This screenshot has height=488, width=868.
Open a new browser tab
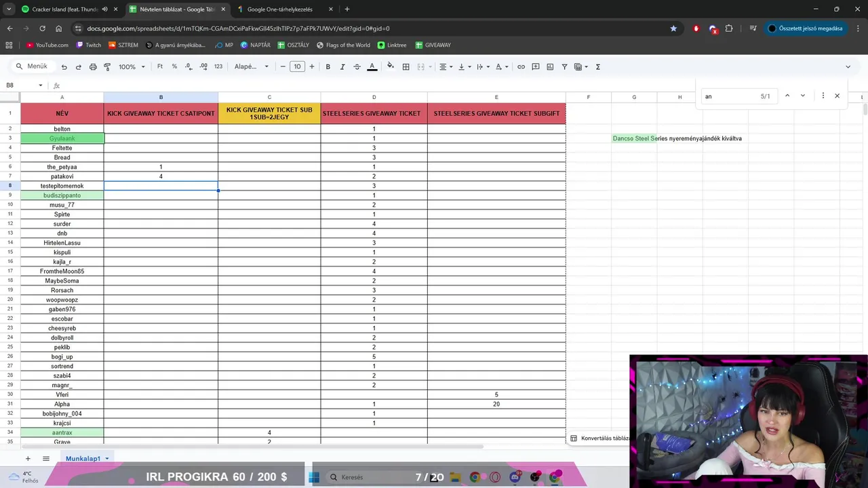click(347, 9)
